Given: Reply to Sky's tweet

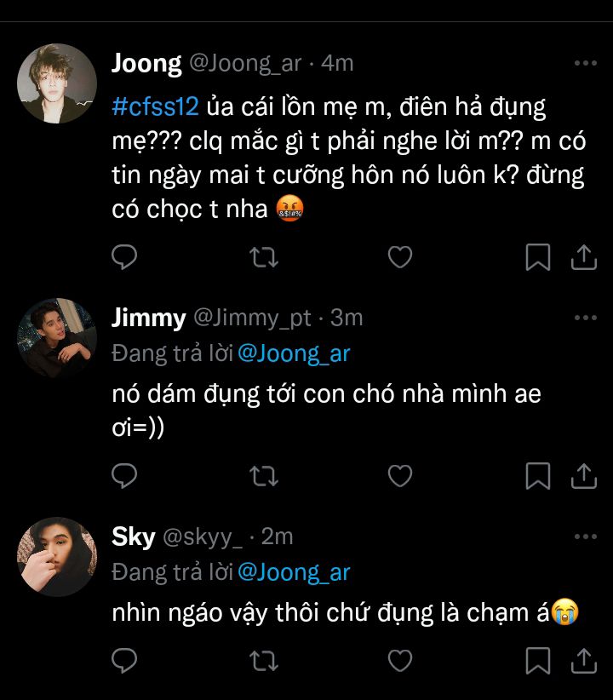Looking at the screenshot, I should pos(125,659).
